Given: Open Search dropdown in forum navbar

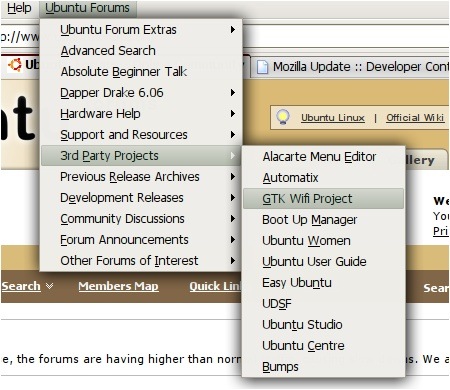Looking at the screenshot, I should click(x=27, y=286).
